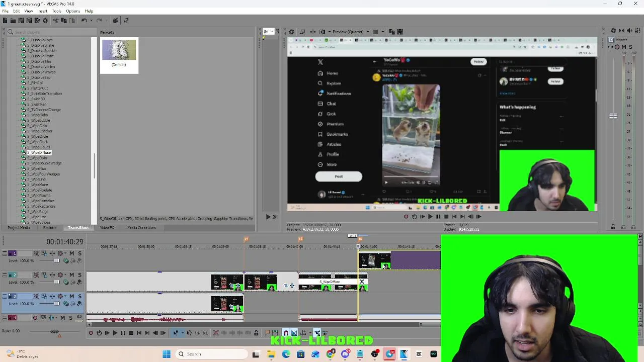Open the dropdown at the preview panel's left edge

point(269,32)
